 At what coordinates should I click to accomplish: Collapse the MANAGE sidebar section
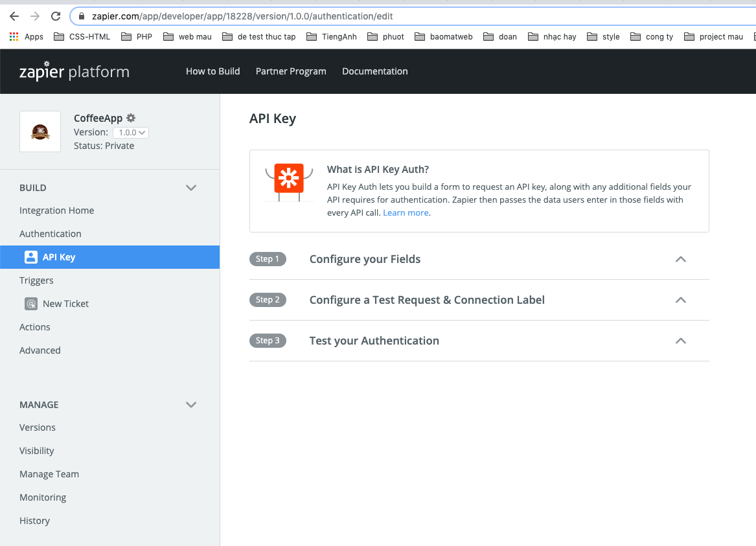coord(191,405)
